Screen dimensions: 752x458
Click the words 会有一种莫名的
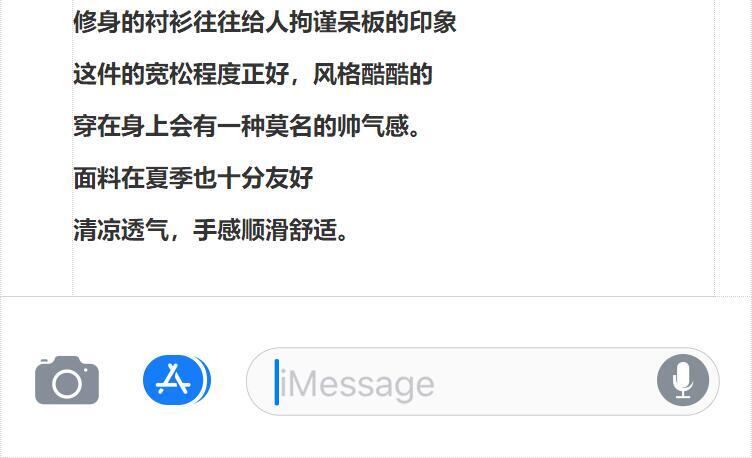click(x=252, y=126)
